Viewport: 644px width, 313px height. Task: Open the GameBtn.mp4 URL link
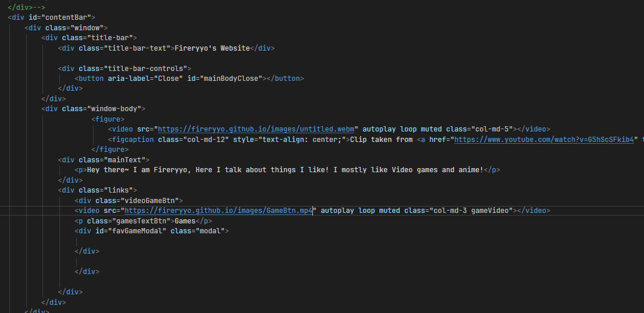point(219,211)
